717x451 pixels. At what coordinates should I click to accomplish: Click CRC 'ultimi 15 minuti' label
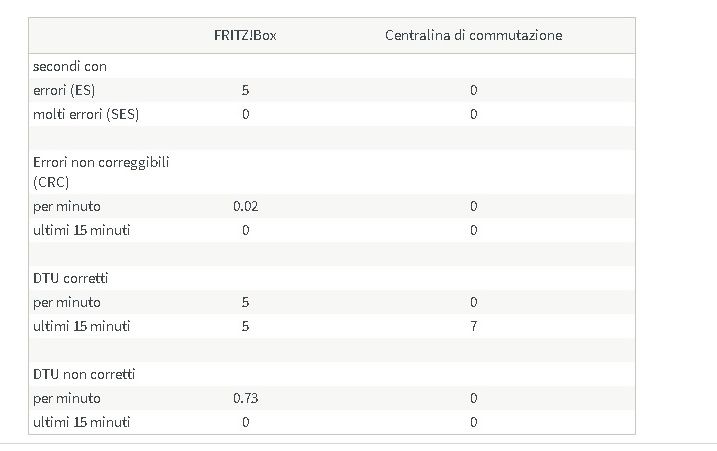tap(81, 230)
